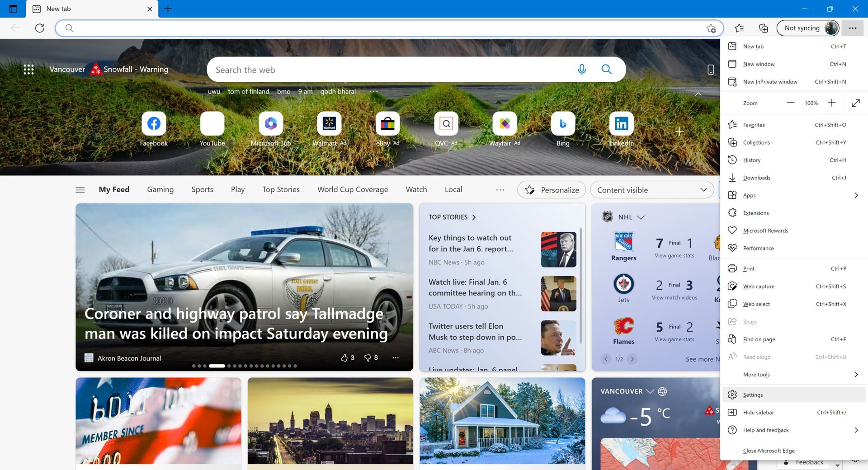
Task: Enter full screen from Zoom row
Action: [855, 103]
